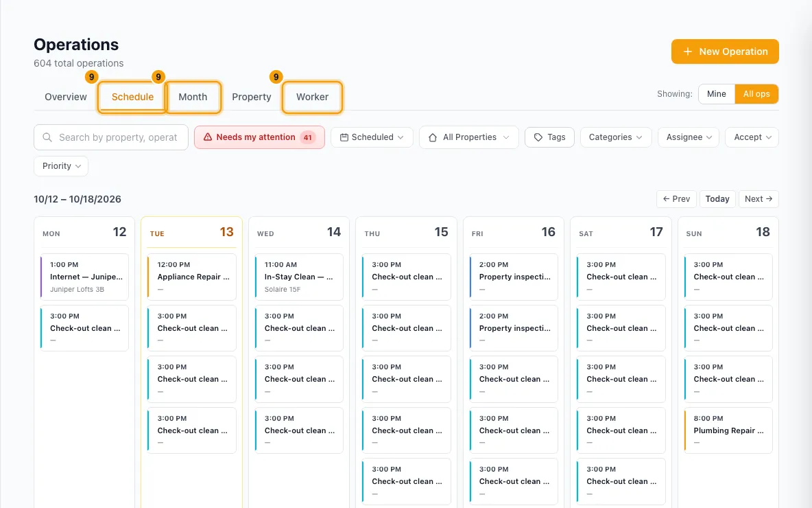This screenshot has height=508, width=812.
Task: Click the Solaire 15F label
Action: (x=283, y=289)
